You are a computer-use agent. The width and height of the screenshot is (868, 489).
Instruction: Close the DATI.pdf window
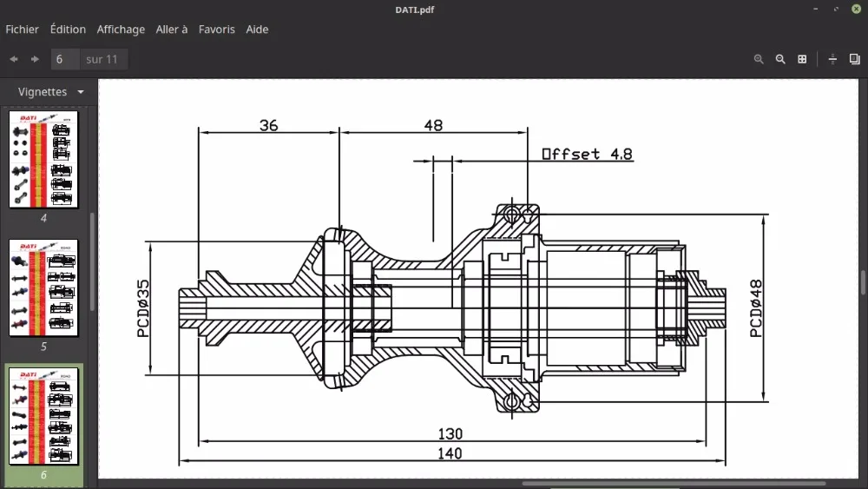pyautogui.click(x=857, y=10)
